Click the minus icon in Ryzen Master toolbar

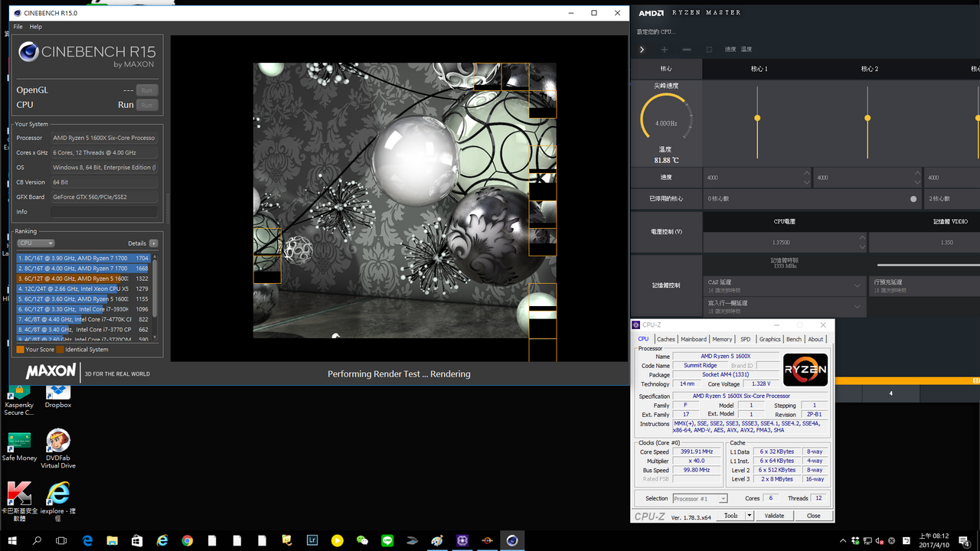coord(687,50)
